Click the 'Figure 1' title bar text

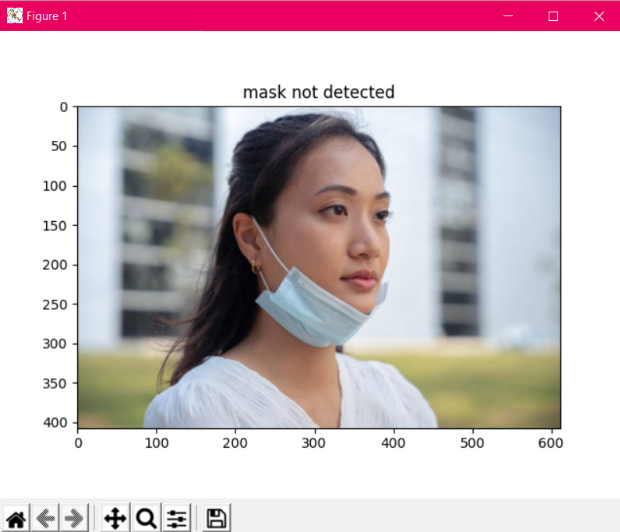pos(47,16)
